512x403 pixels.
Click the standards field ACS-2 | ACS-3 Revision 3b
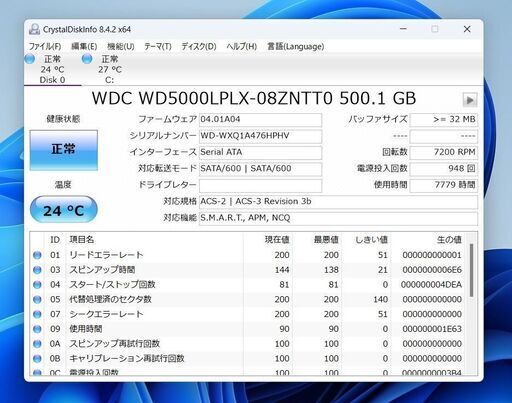click(x=338, y=202)
